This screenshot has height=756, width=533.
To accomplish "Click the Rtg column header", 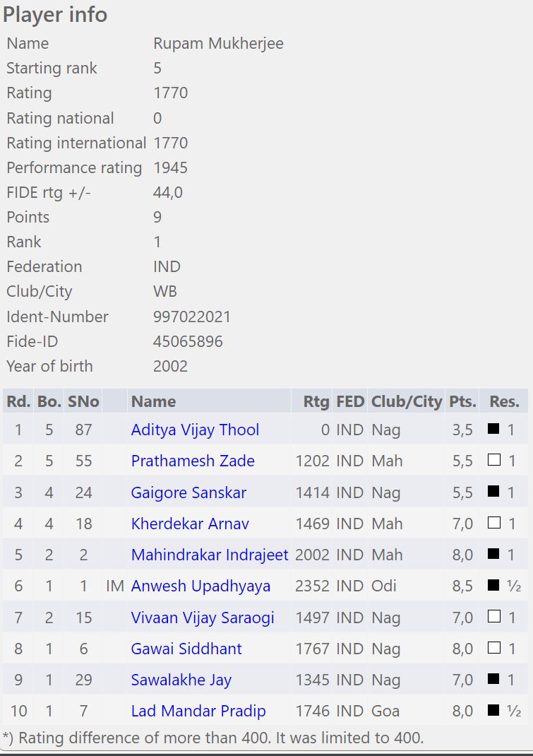I will [316, 401].
